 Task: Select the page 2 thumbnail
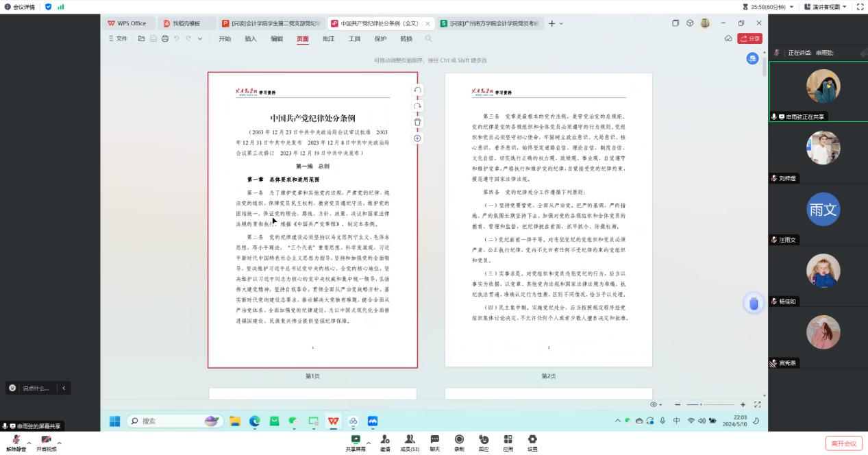(548, 219)
